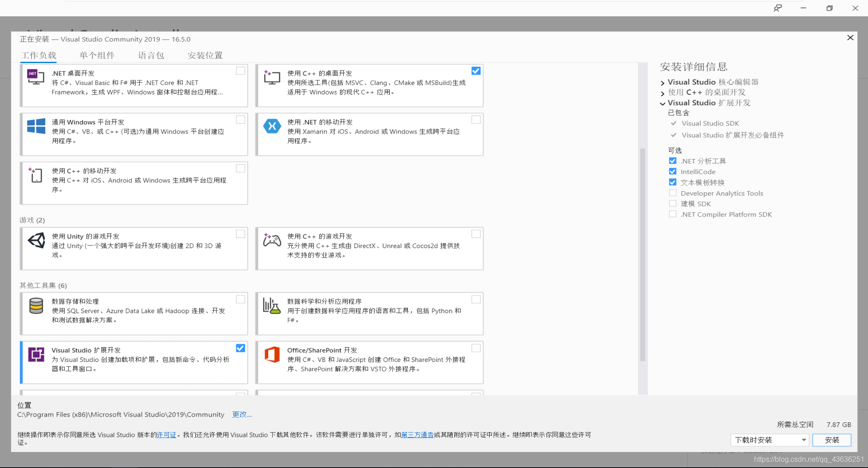Open the 第三方通告 notices link

(x=417, y=435)
